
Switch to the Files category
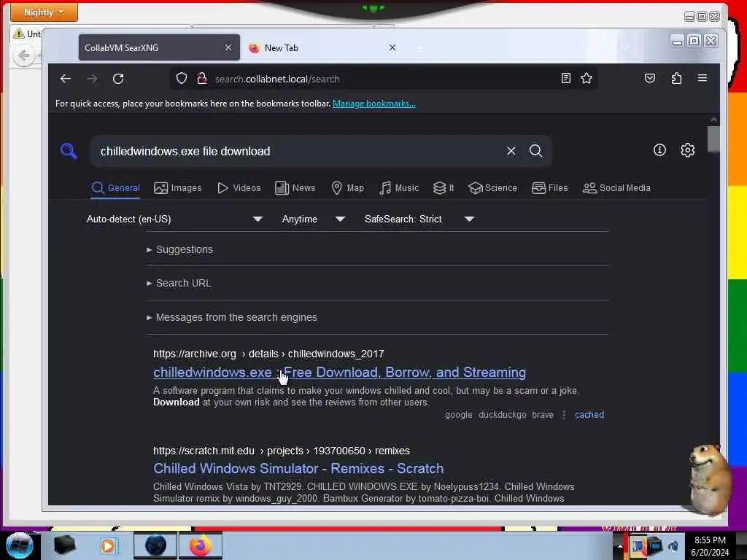point(550,188)
